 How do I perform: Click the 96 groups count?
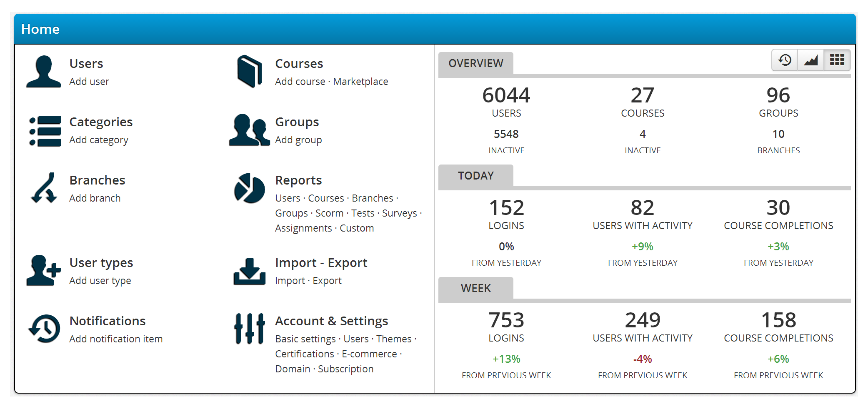click(x=778, y=95)
